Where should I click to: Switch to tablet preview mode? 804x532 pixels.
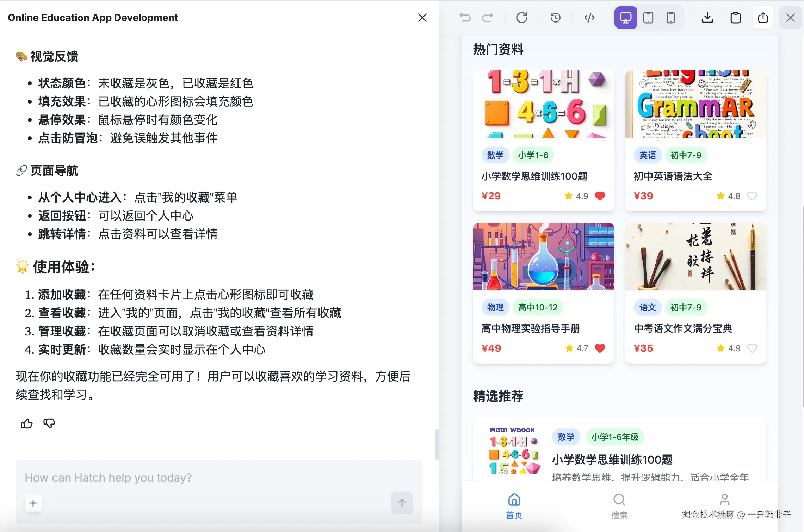point(648,18)
